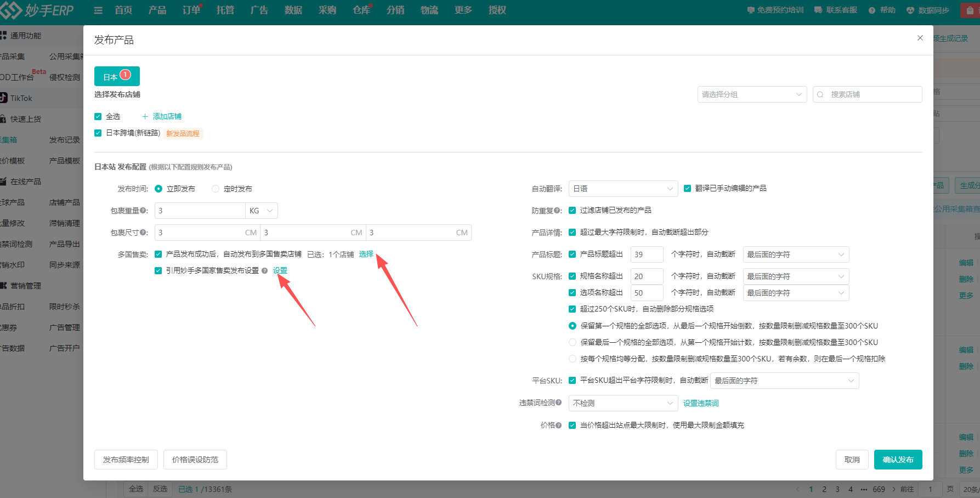
Task: Click the help icon beside 防重复
Action: 558,211
